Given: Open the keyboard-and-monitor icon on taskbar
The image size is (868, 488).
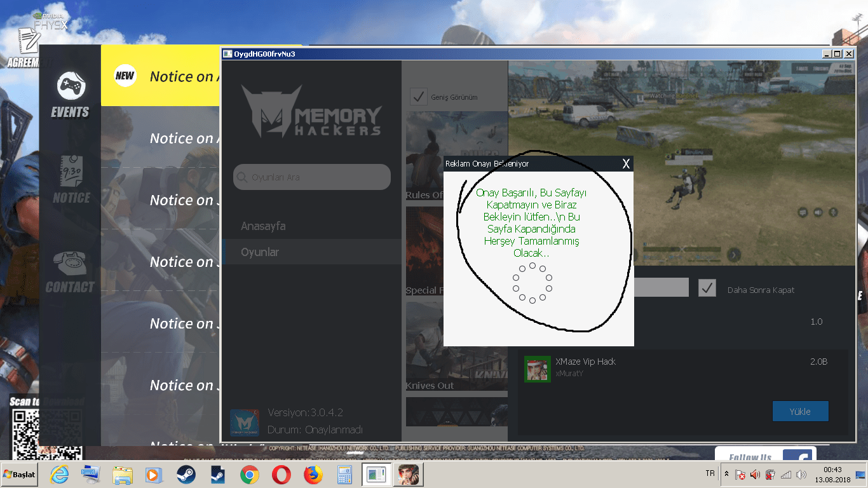Looking at the screenshot, I should pos(91,475).
